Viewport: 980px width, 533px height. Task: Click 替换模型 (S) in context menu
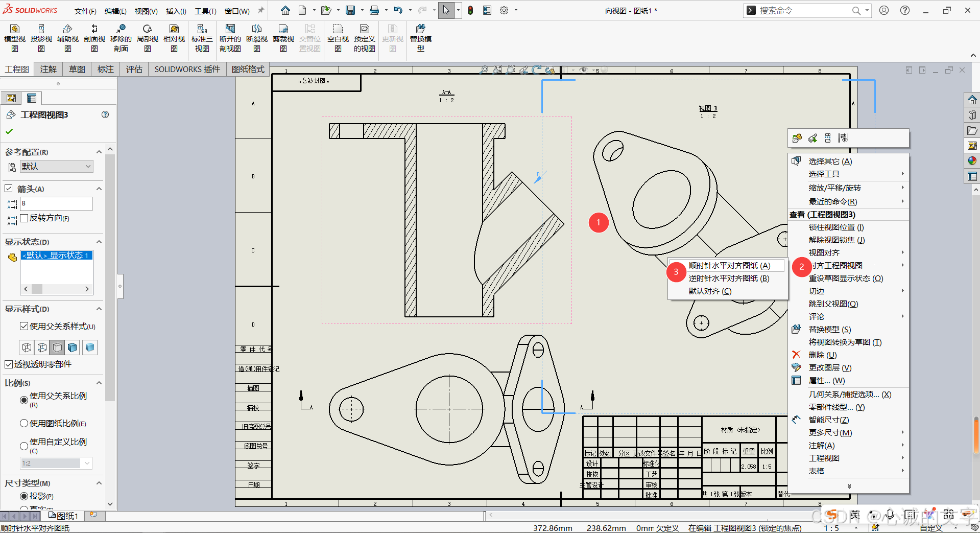pyautogui.click(x=830, y=330)
